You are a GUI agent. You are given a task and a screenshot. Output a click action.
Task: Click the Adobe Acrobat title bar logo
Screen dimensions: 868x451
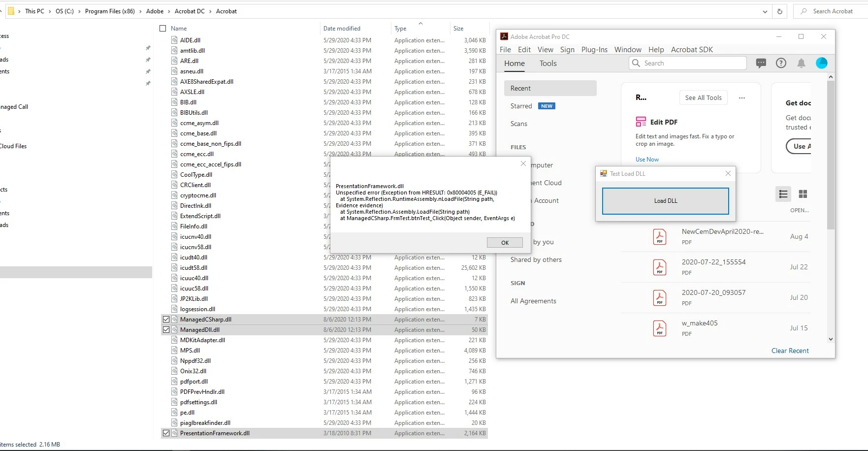pyautogui.click(x=504, y=36)
